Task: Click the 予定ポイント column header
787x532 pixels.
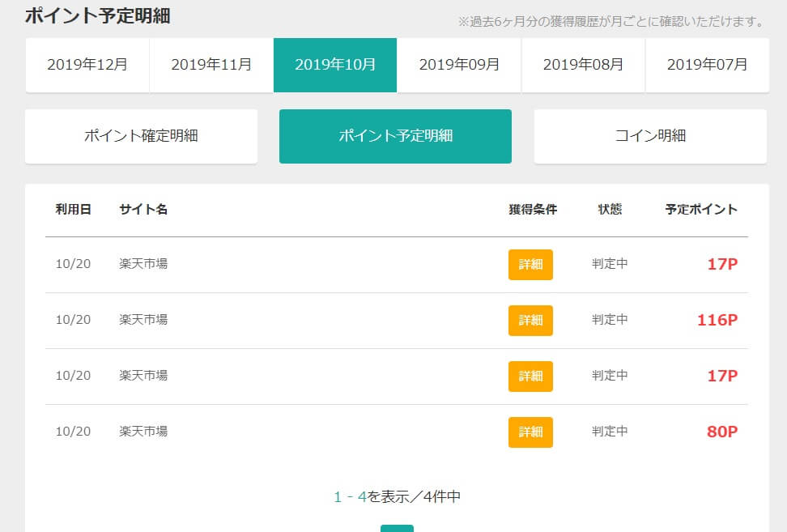Action: pyautogui.click(x=701, y=209)
